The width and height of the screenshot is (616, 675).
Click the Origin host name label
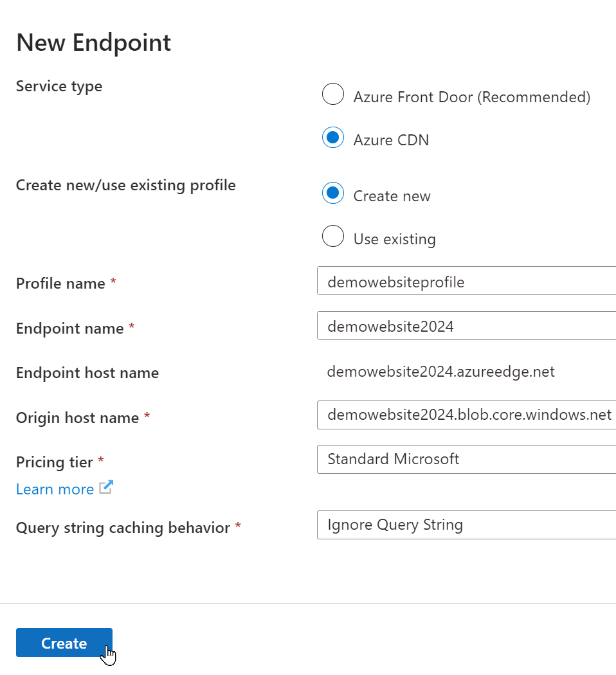(x=77, y=418)
